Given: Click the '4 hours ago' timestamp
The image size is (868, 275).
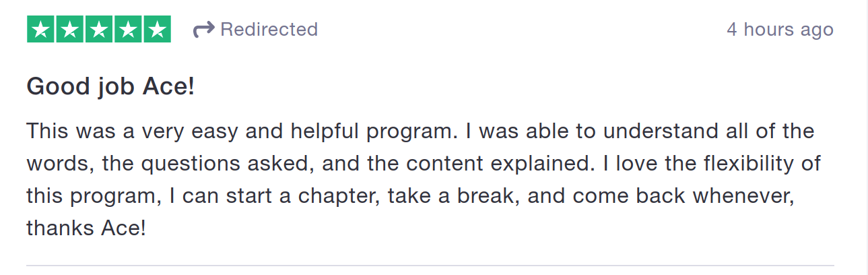Looking at the screenshot, I should click(780, 30).
